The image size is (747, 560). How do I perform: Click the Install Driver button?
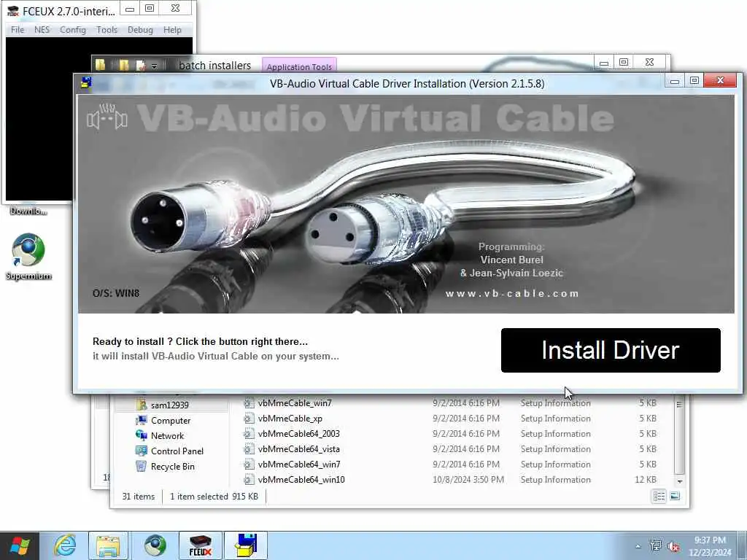(611, 350)
